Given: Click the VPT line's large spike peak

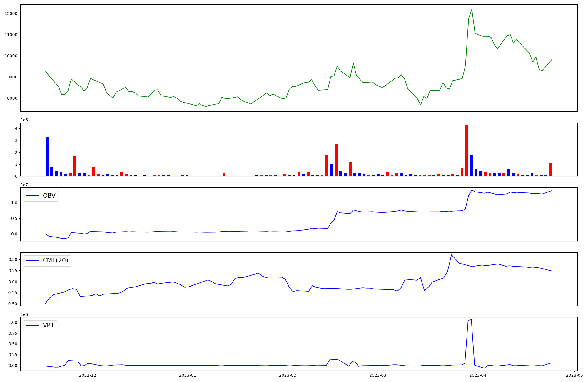Looking at the screenshot, I should (471, 320).
